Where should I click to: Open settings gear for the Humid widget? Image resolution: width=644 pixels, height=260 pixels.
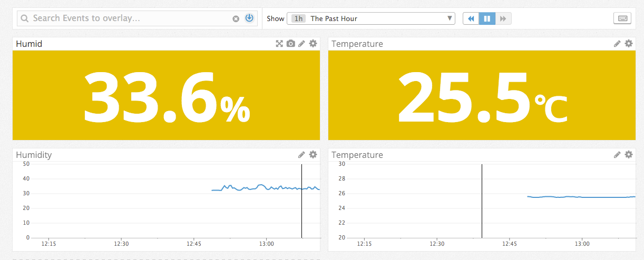tap(313, 44)
